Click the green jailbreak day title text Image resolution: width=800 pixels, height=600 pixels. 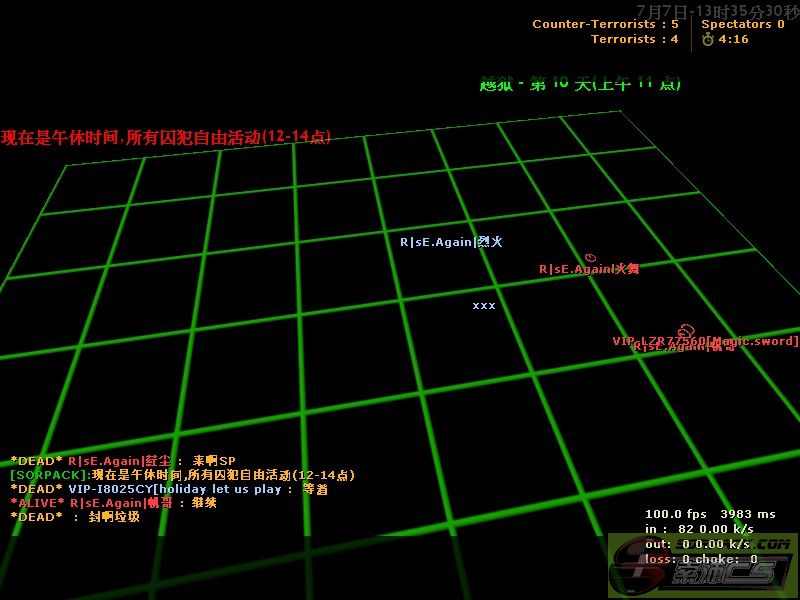[580, 84]
